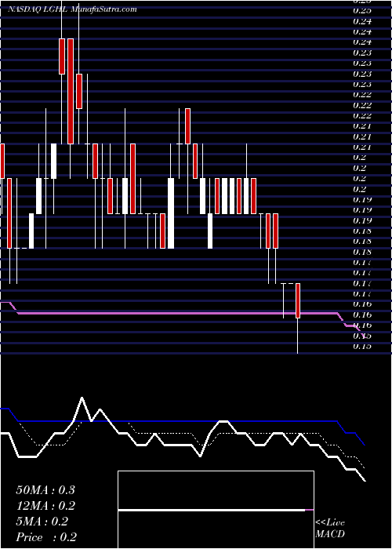Click the NASDAQ LGHL chart title
392x549 pixels.
click(72, 9)
